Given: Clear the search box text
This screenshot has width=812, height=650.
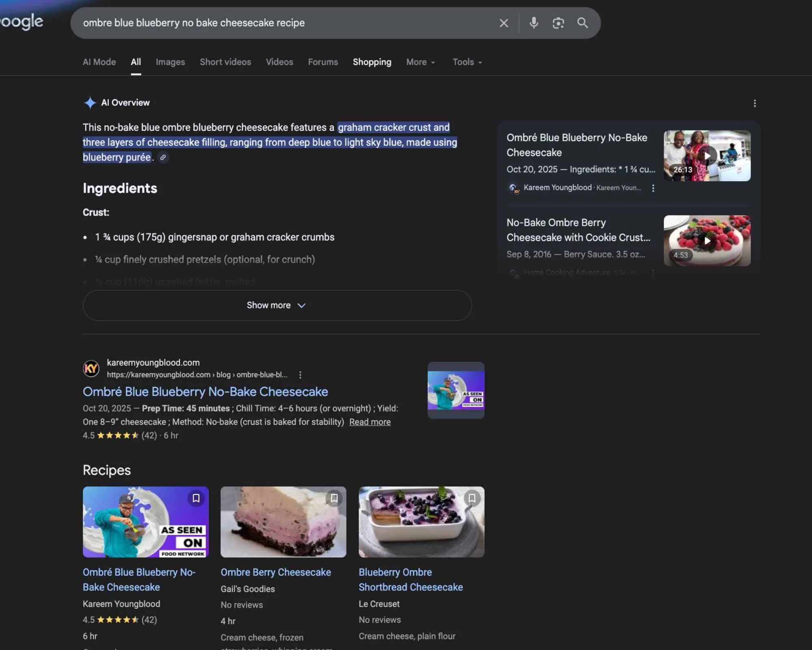Looking at the screenshot, I should click(x=503, y=23).
